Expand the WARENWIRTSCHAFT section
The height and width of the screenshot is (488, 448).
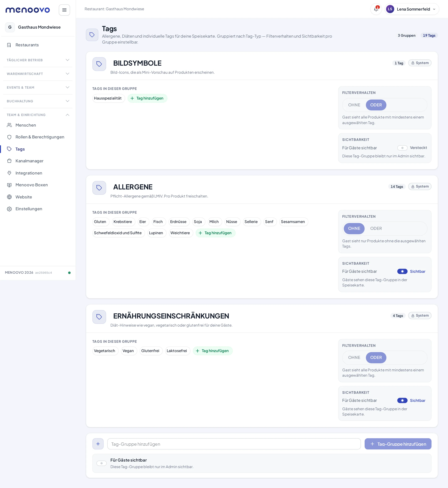pyautogui.click(x=38, y=74)
